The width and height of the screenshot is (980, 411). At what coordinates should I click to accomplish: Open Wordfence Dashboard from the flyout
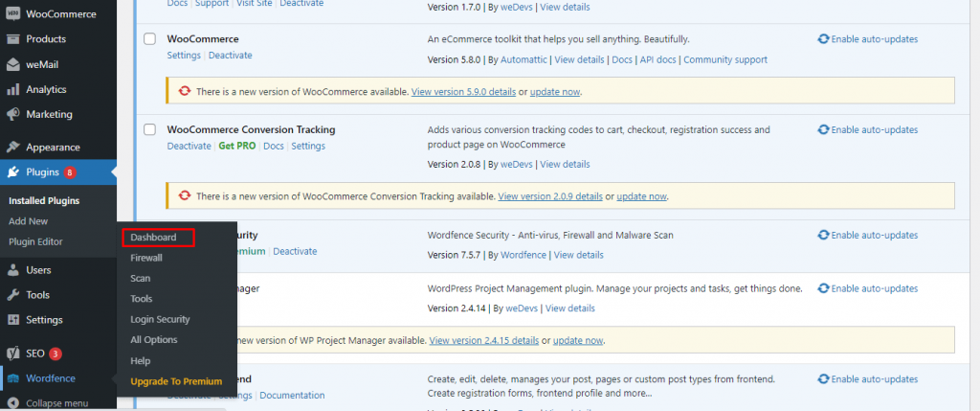click(154, 237)
